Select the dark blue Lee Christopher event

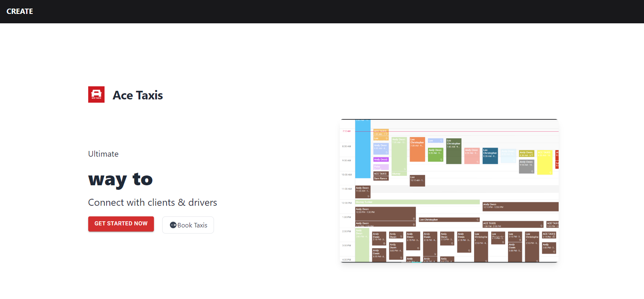coord(490,157)
